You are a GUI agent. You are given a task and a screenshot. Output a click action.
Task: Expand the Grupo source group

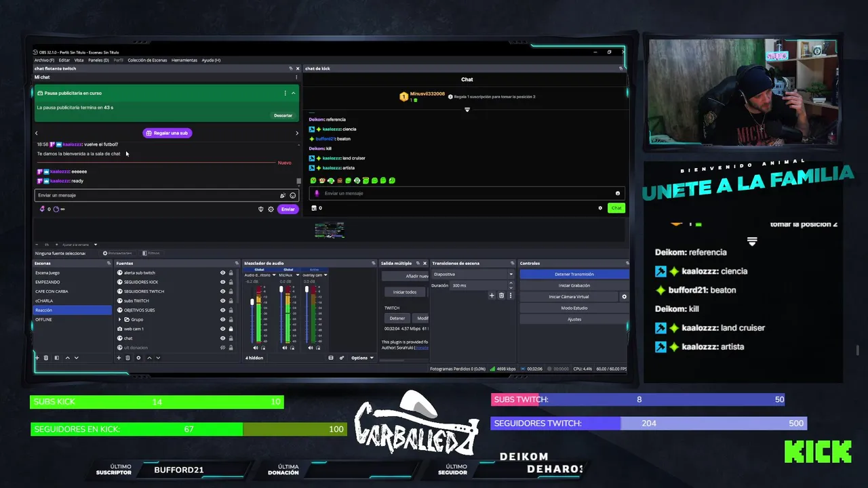pyautogui.click(x=120, y=319)
